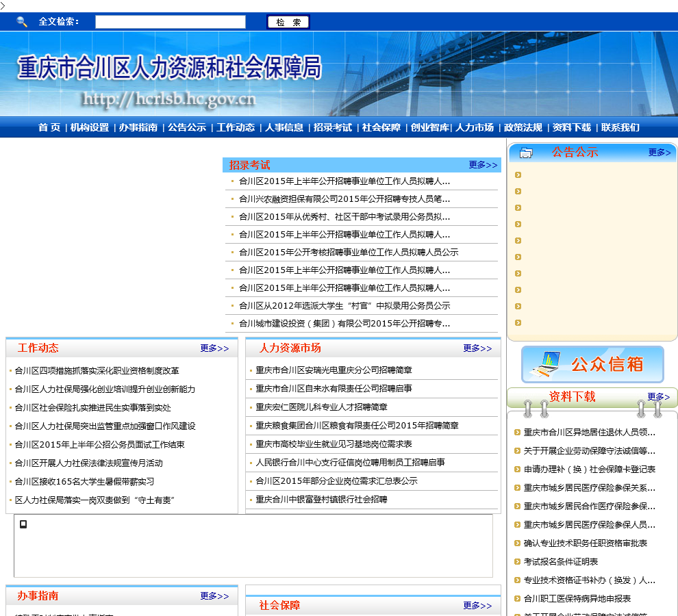Open 重庆市合川区自来水有限责任公司招聘启事
Image resolution: width=678 pixels, height=616 pixels.
(334, 389)
